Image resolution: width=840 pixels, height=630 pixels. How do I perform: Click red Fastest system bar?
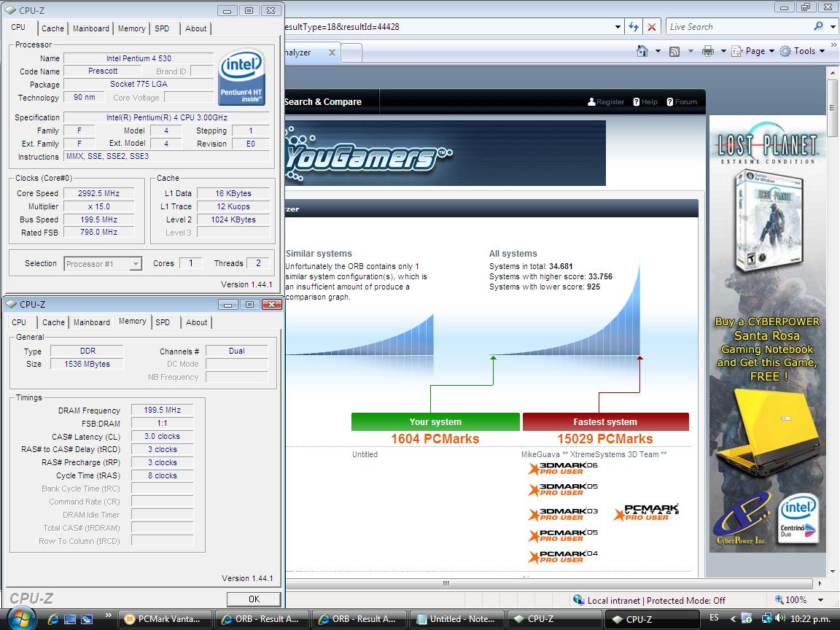[605, 421]
